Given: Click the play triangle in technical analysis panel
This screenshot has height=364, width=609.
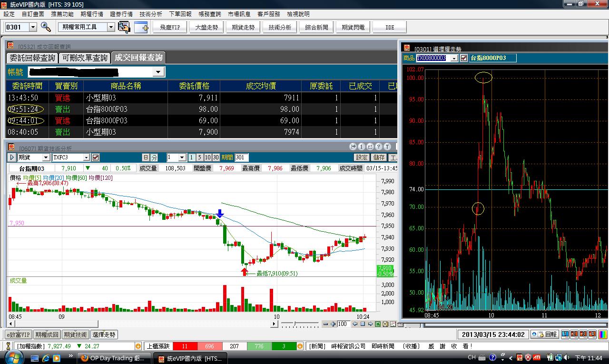Looking at the screenshot, I should click(12, 157).
